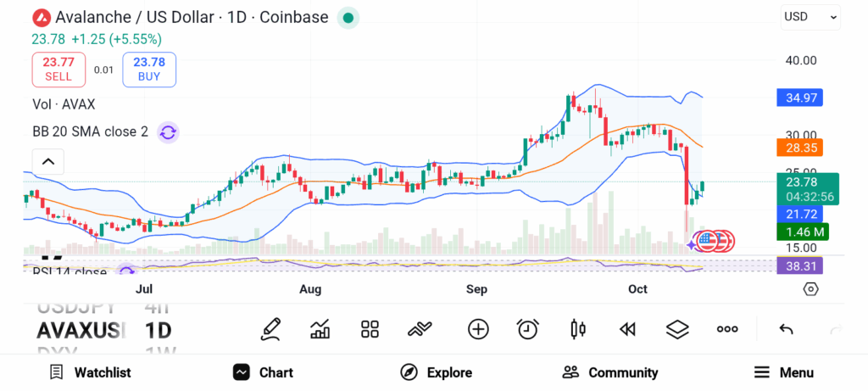Open the USD currency dropdown

[x=810, y=16]
